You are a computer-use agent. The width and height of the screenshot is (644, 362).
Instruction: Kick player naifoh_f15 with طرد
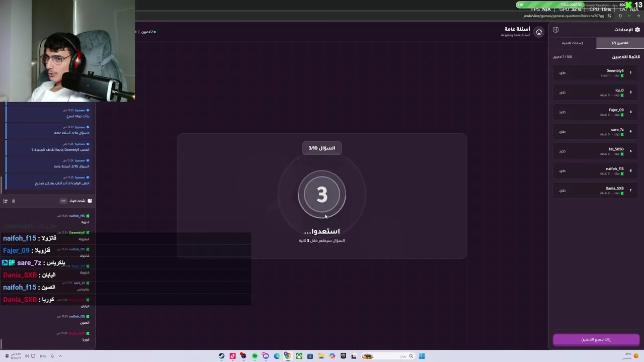pos(562,171)
